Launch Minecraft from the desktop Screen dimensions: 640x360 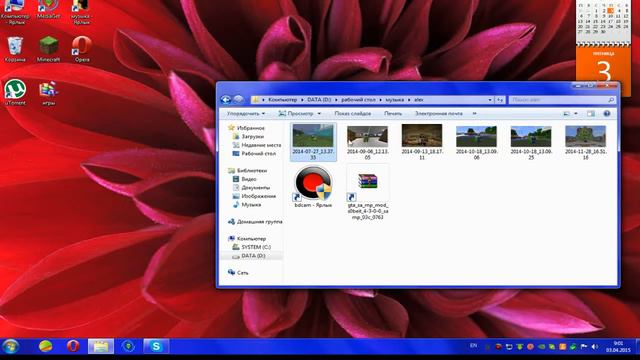pyautogui.click(x=49, y=49)
